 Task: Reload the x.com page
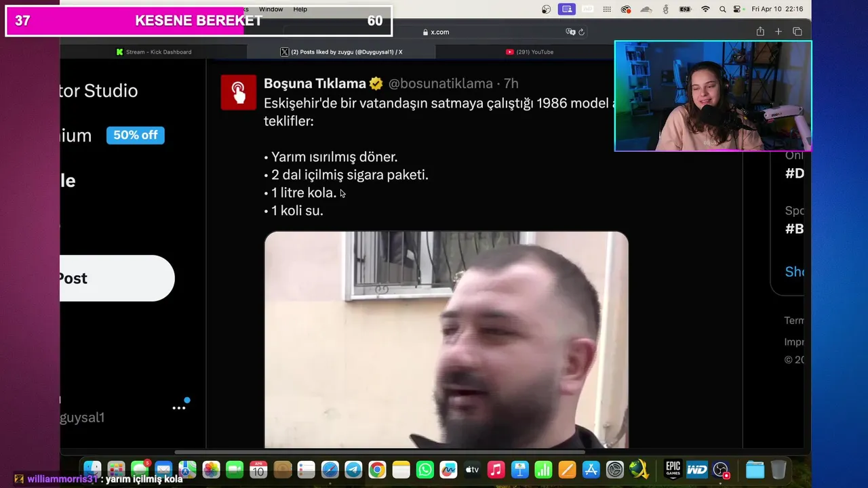coord(581,32)
